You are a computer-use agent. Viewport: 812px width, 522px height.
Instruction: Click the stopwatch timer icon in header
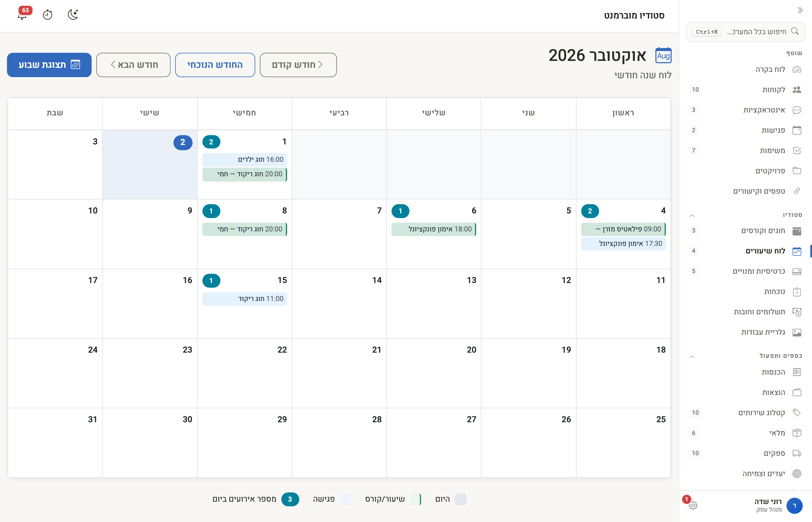(48, 14)
